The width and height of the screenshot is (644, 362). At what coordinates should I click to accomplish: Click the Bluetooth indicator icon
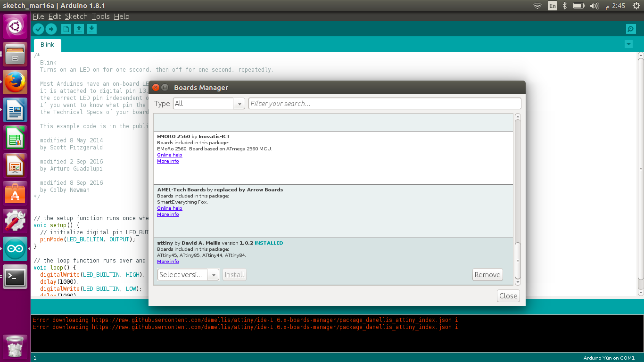pyautogui.click(x=565, y=6)
